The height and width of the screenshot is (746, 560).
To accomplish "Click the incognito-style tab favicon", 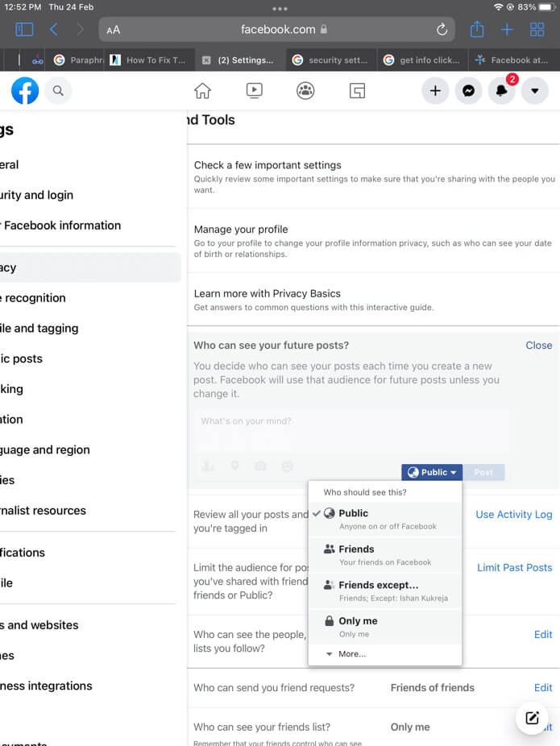I will click(x=38, y=60).
